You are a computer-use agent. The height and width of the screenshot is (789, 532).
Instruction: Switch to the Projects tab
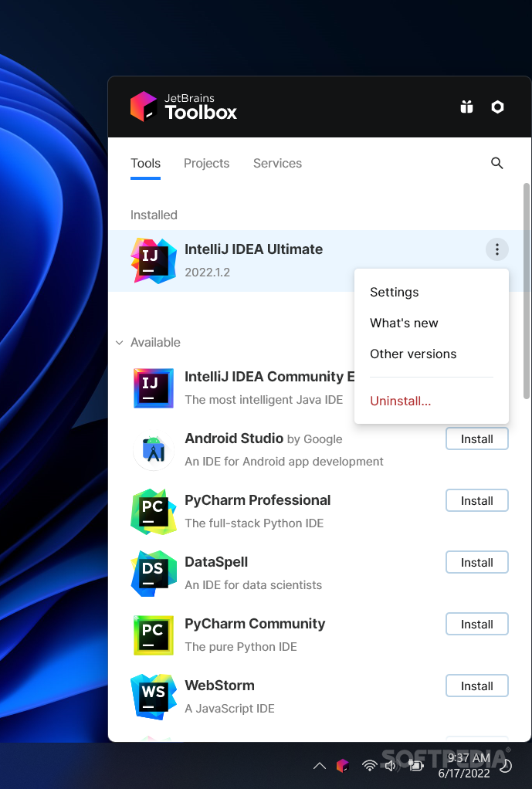[x=206, y=164]
